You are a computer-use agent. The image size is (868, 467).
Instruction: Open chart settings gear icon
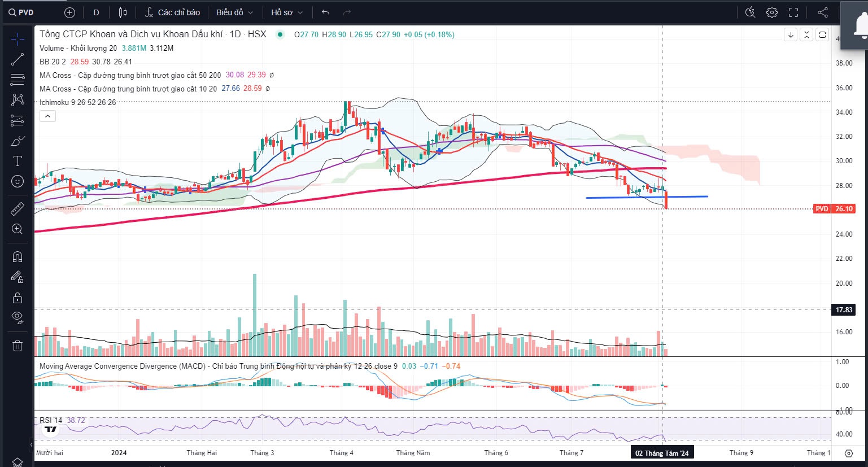pyautogui.click(x=772, y=12)
